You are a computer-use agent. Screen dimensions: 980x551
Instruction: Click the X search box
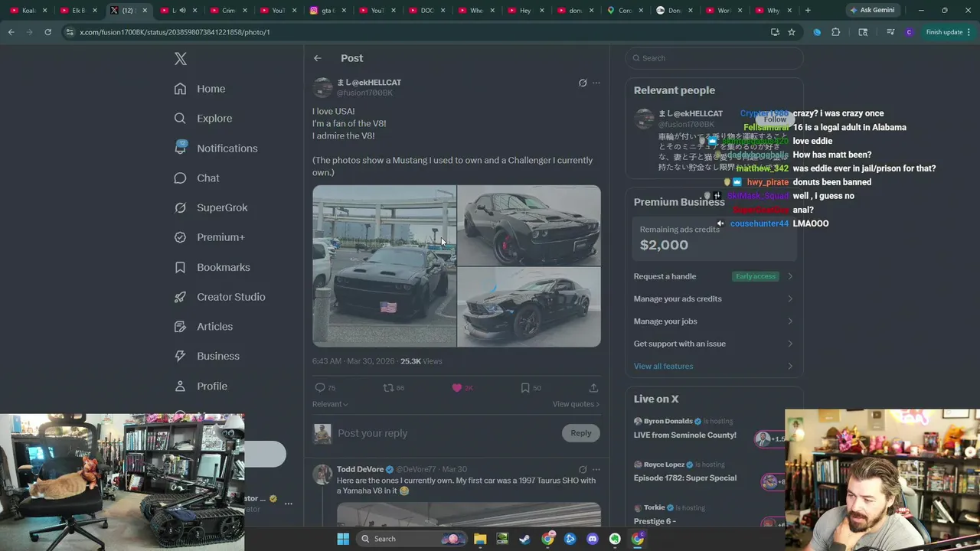click(714, 58)
